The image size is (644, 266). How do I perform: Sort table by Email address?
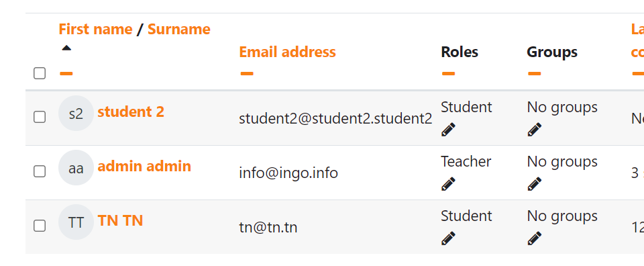[288, 52]
